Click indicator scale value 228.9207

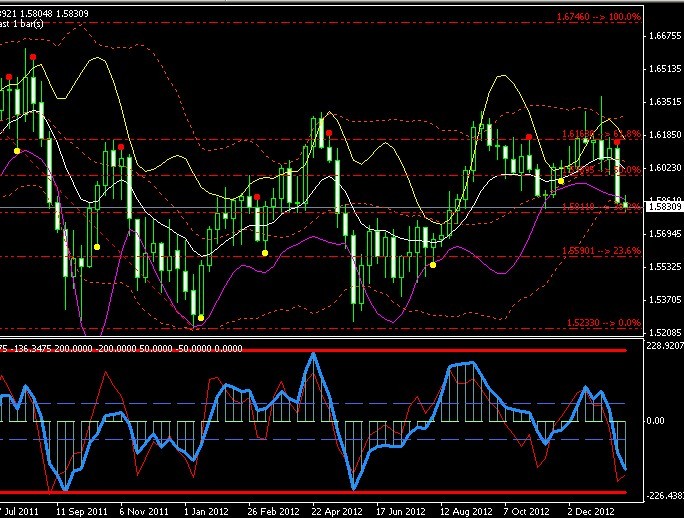click(x=664, y=346)
